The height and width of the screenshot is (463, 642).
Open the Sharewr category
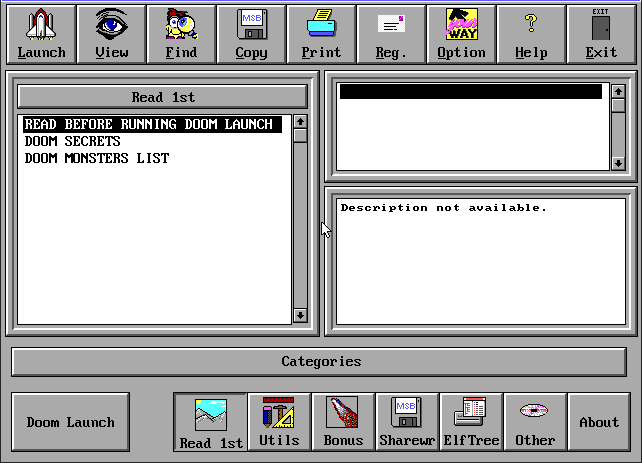tap(407, 422)
